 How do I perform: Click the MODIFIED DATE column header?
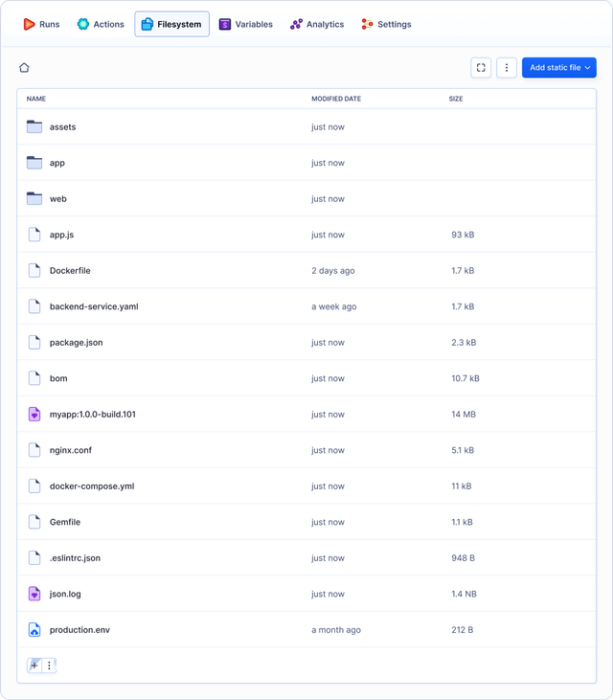(x=336, y=99)
